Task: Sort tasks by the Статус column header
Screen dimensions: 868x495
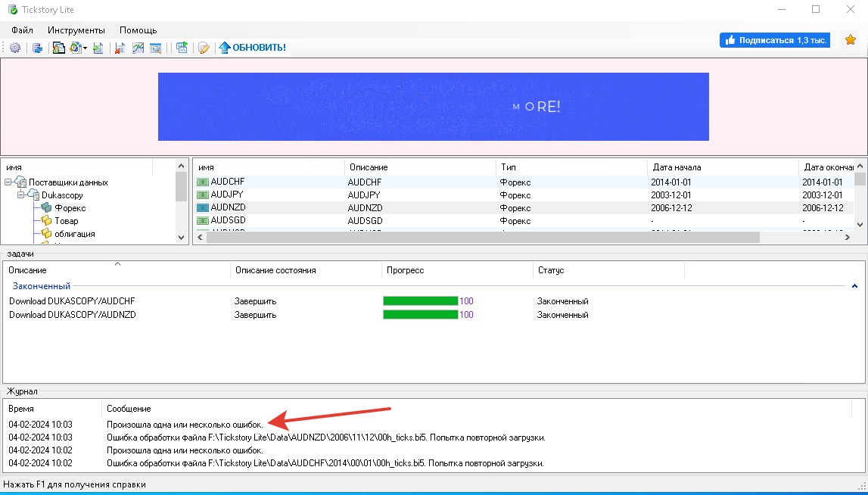Action: click(608, 270)
